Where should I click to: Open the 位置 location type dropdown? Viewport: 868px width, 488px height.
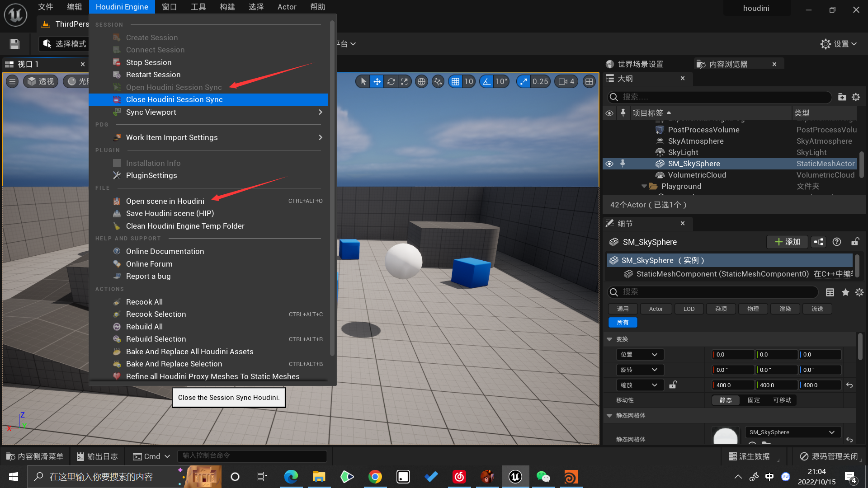pyautogui.click(x=640, y=354)
